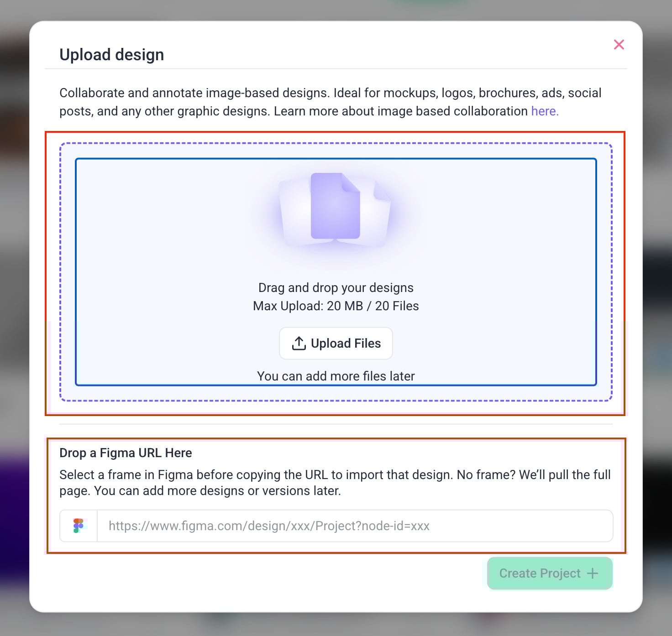
Task: Click the Figma logo icon
Action: coord(79,526)
